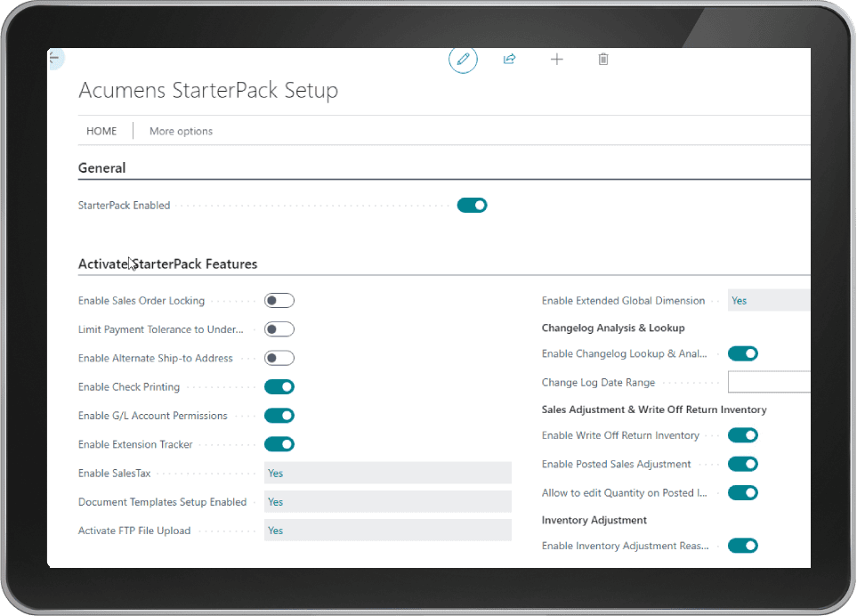
Task: Switch off Enable Inventory Adjustment Reason toggle
Action: [x=743, y=546]
